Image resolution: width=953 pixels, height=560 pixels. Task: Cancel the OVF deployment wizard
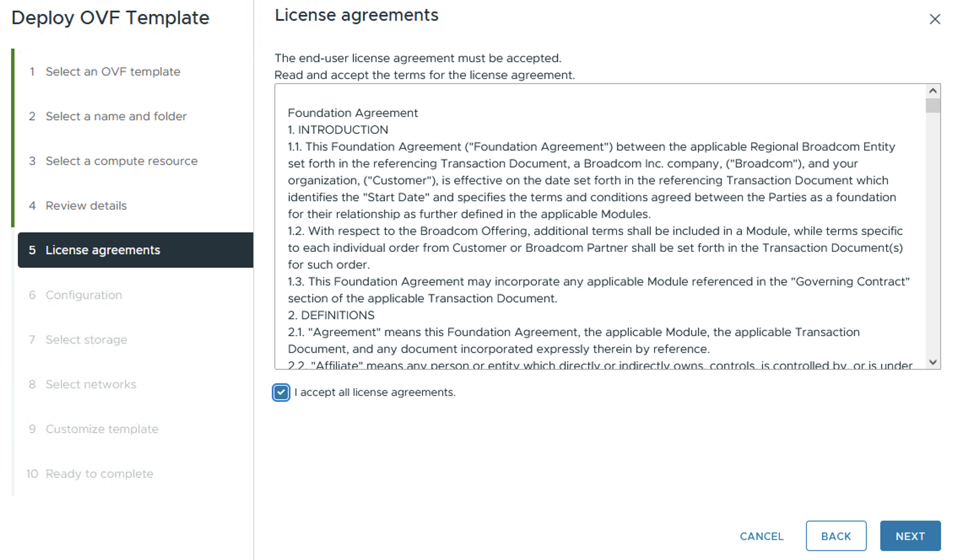pos(761,536)
